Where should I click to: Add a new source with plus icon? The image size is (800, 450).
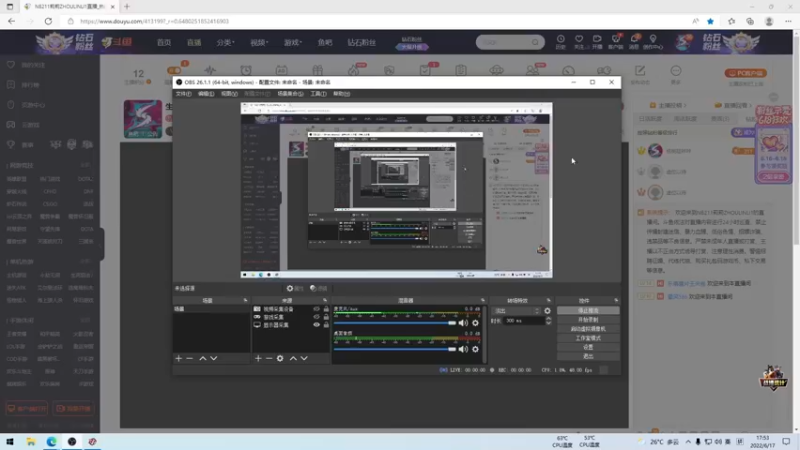(x=258, y=359)
